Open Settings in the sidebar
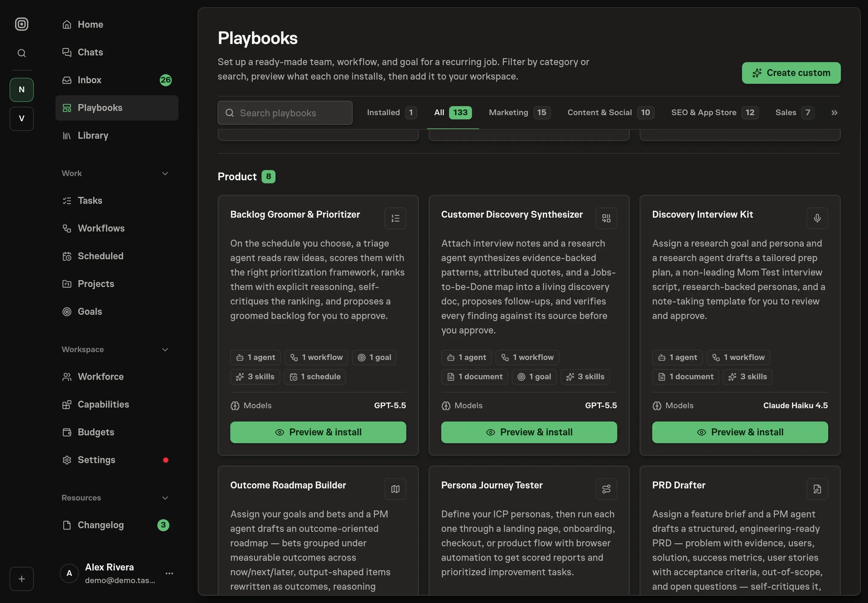This screenshot has height=603, width=868. coord(117,460)
